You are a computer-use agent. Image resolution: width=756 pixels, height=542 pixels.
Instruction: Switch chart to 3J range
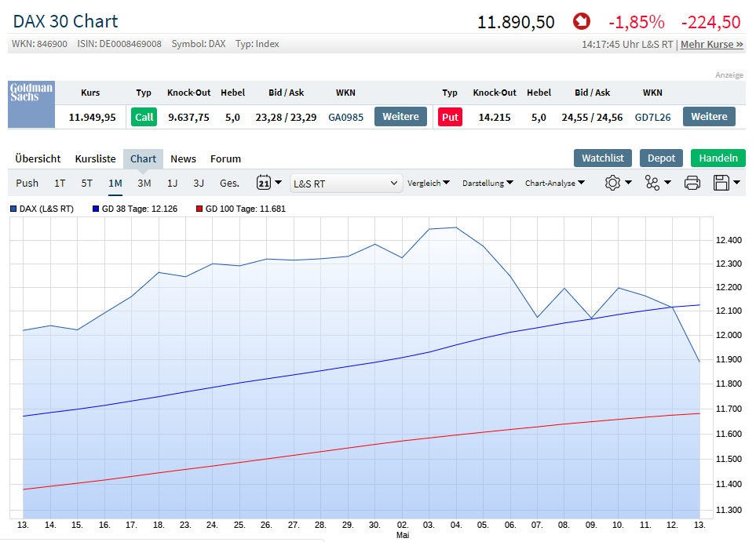199,183
